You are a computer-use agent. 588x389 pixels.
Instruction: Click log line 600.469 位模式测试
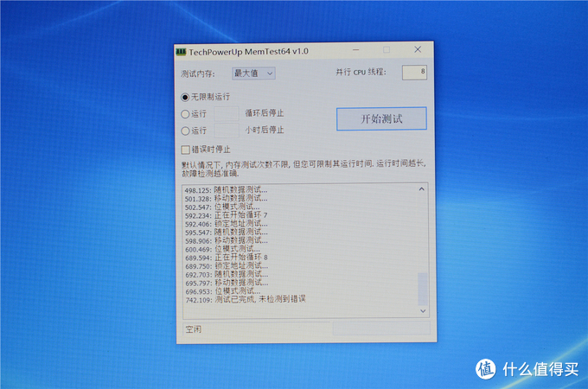(x=222, y=249)
